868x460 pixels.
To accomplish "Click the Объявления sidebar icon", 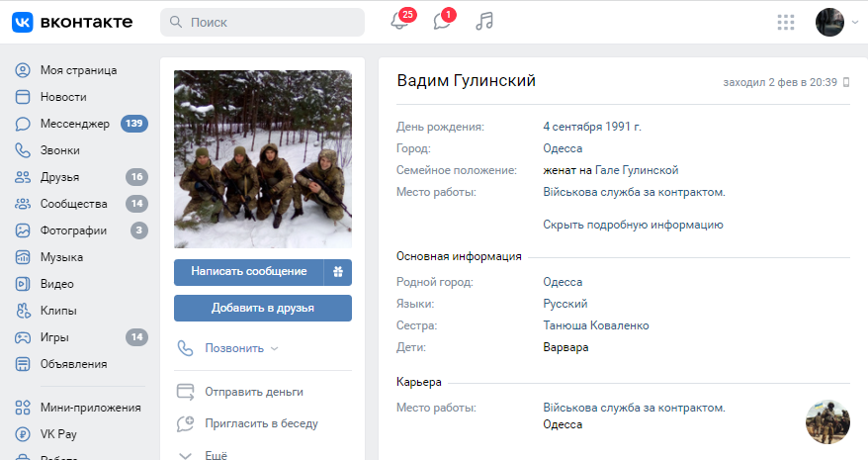I will (23, 364).
